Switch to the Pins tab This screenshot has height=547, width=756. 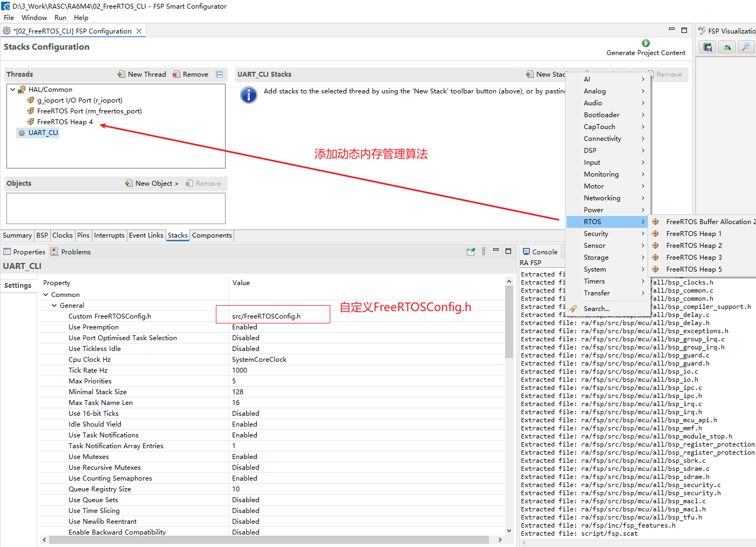click(x=83, y=235)
